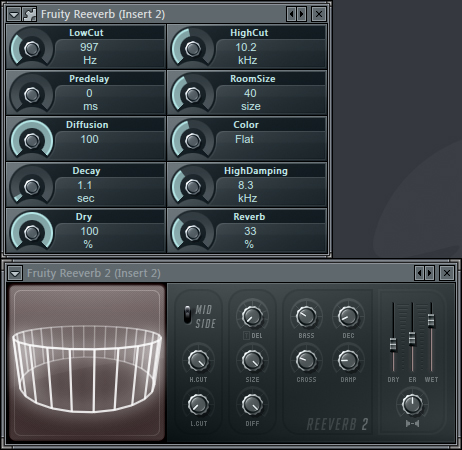Viewport: 462px width, 450px height.
Task: Select previous preset arrow in Fruity Reeverb
Action: point(291,14)
